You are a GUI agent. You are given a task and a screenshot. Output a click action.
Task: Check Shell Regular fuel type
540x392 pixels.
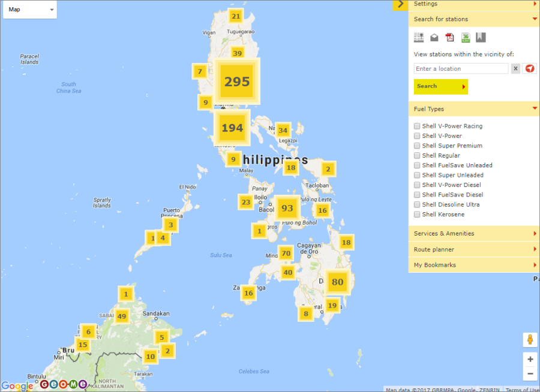[417, 155]
